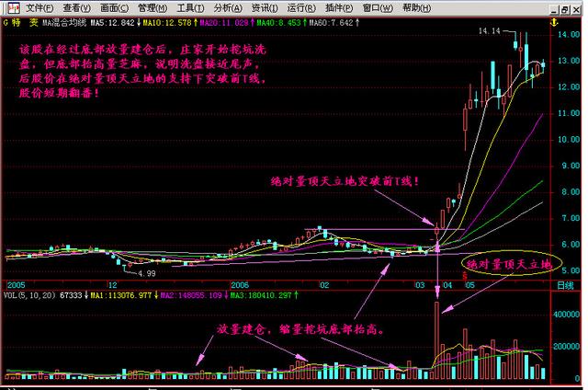Image resolution: width=588 pixels, height=390 pixels.
Task: Open the 文件(F) menu
Action: coord(40,8)
